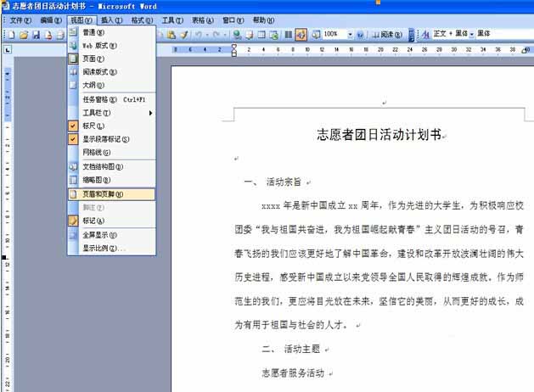This screenshot has width=534, height=392.
Task: Choose Normal view (普通) in View menu
Action: pos(112,32)
